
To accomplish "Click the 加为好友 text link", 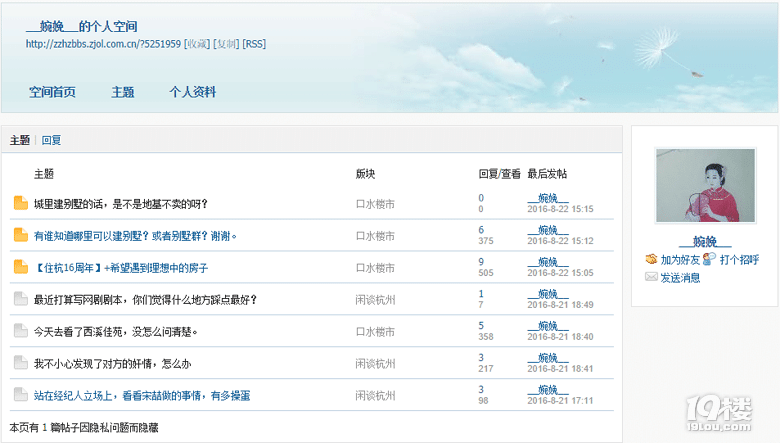I will tap(680, 260).
